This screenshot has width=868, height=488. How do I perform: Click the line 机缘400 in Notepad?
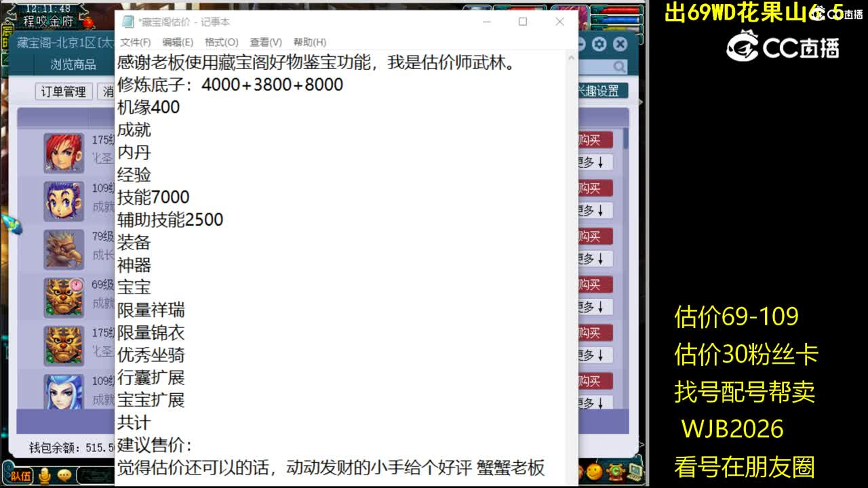tap(149, 107)
